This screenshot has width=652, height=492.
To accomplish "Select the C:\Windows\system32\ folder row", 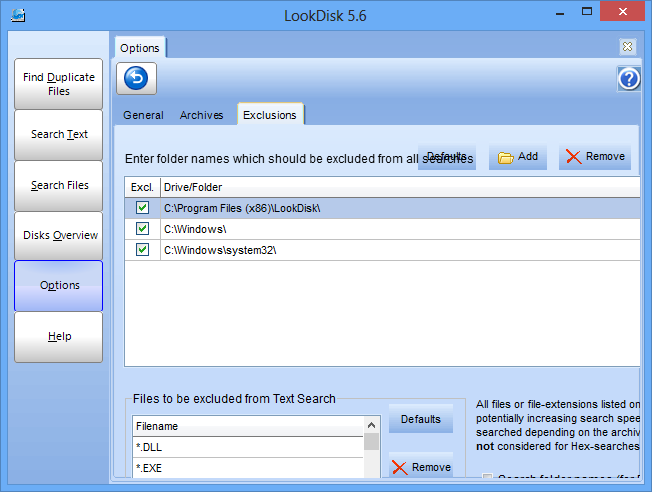I will [382, 250].
